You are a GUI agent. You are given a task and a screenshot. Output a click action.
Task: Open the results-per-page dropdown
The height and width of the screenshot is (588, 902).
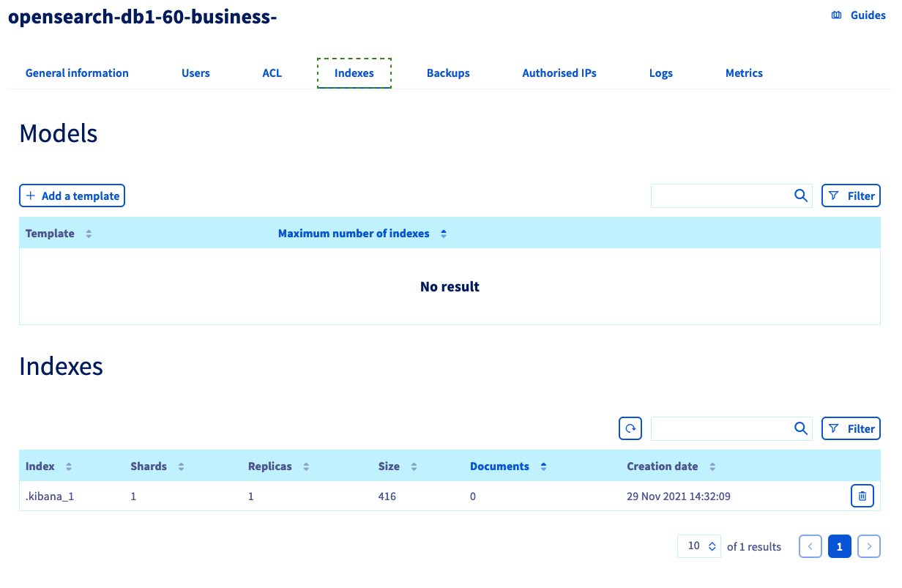698,546
